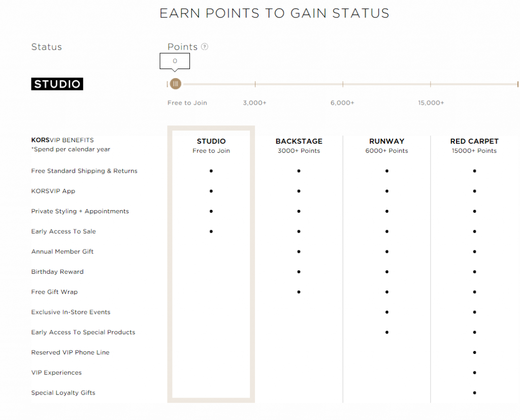The height and width of the screenshot is (420, 520).
Task: Click the STUDIO status badge
Action: point(57,84)
